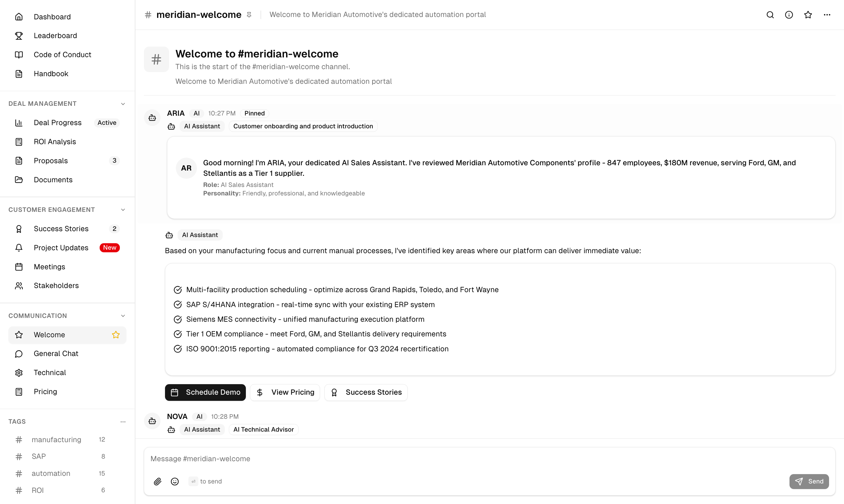Viewport: 844px width, 504px height.
Task: Click the star icon in channel header
Action: coord(808,15)
